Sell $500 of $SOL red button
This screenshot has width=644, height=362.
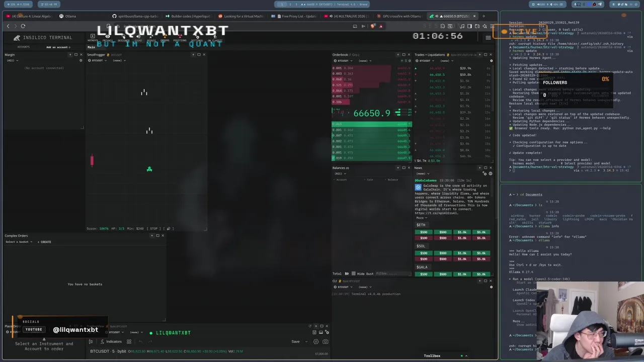[442, 259]
